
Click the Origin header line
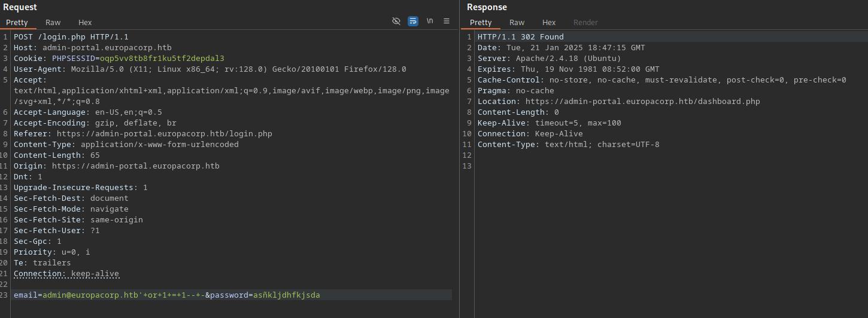(117, 166)
